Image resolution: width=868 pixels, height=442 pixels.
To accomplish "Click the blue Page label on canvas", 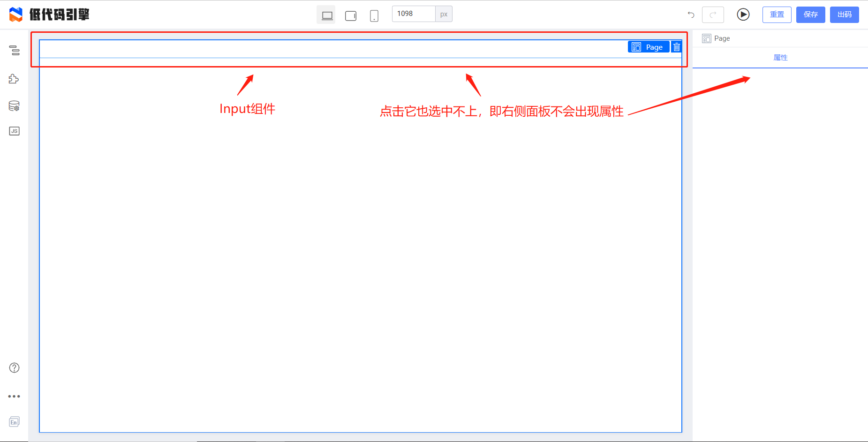I will 649,46.
